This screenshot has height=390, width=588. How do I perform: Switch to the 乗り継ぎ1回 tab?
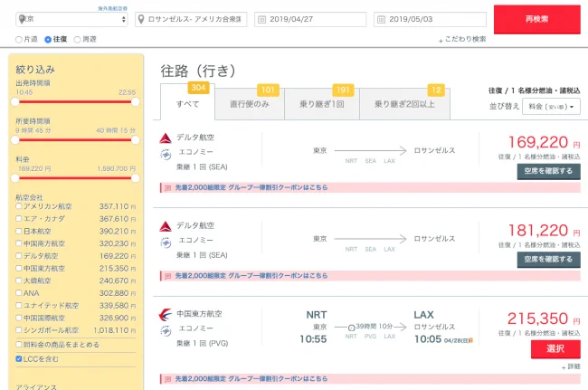click(x=322, y=104)
